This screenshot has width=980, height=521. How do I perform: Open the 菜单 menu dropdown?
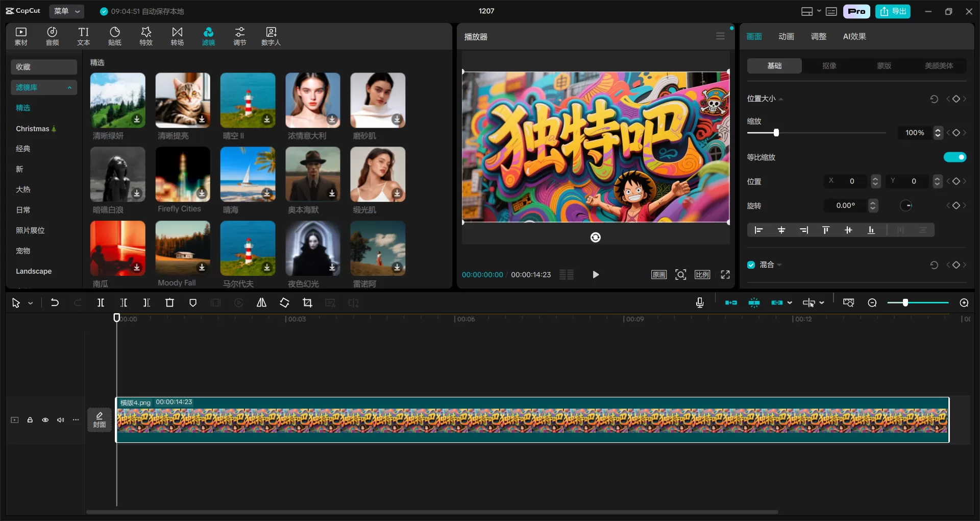click(67, 11)
